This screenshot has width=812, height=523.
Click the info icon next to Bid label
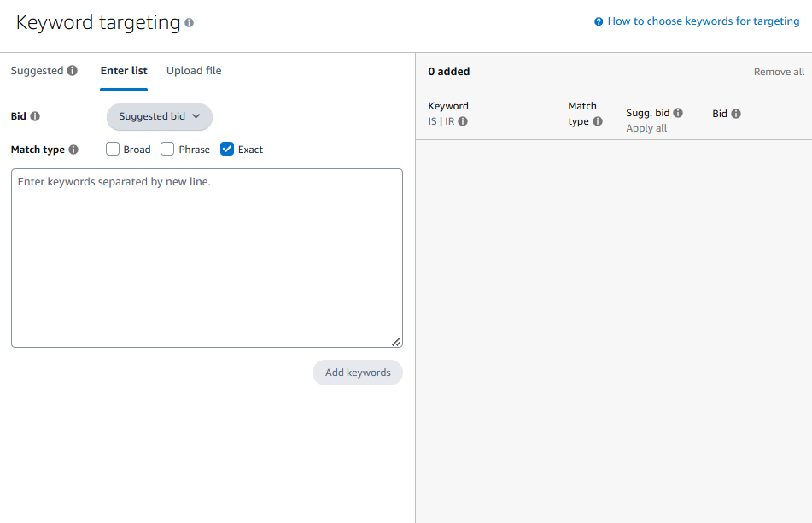click(x=35, y=116)
